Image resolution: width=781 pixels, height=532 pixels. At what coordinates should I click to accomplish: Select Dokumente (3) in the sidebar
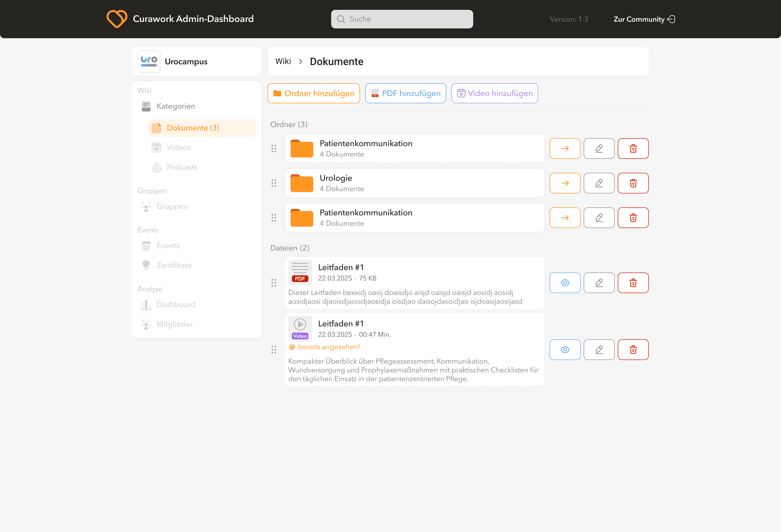click(x=202, y=128)
